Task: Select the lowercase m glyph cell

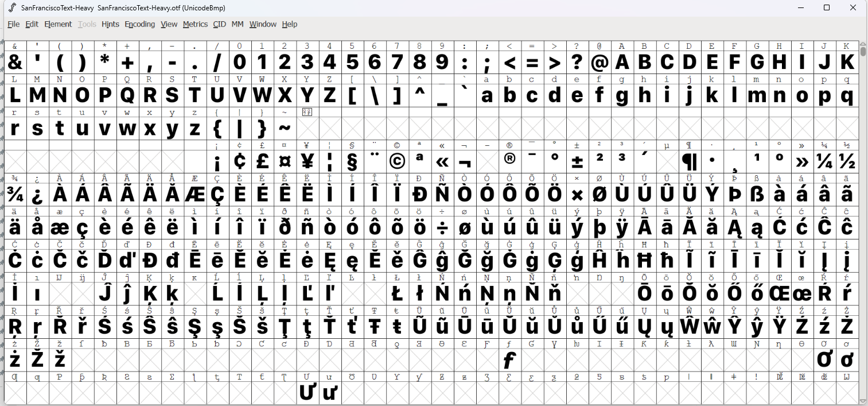Action: click(757, 95)
